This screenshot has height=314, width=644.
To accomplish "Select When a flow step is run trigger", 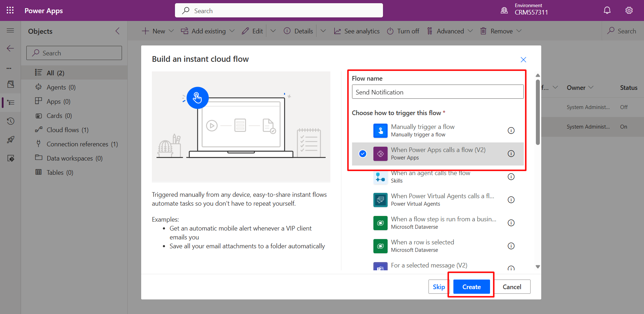I will click(x=438, y=223).
